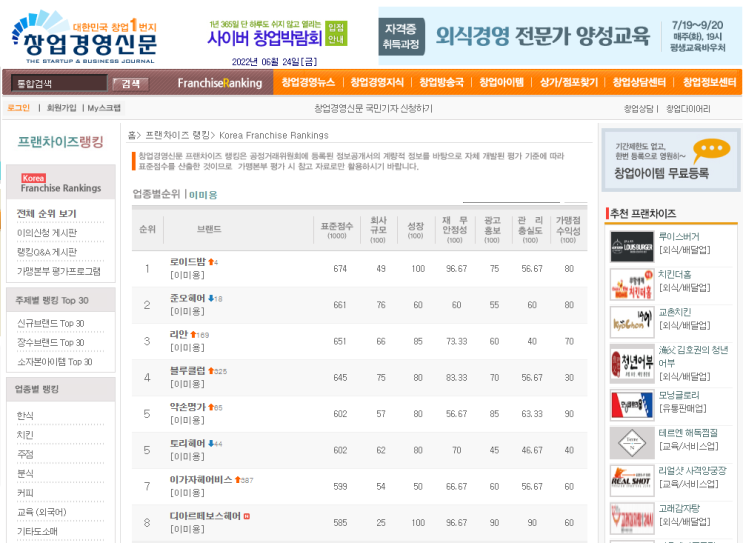
Task: Open the 창업상담센터 menu
Action: (639, 82)
